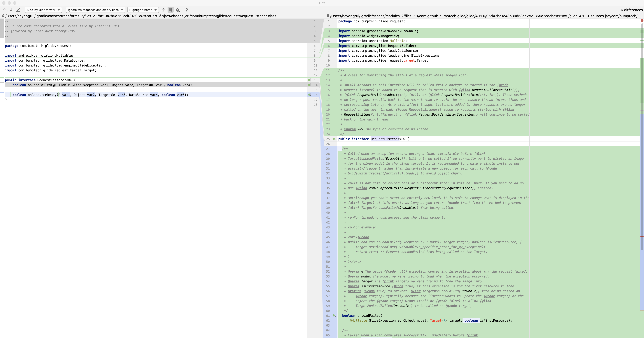644x338 pixels.
Task: Click the gutter icon on line 25
Action: [x=334, y=139]
